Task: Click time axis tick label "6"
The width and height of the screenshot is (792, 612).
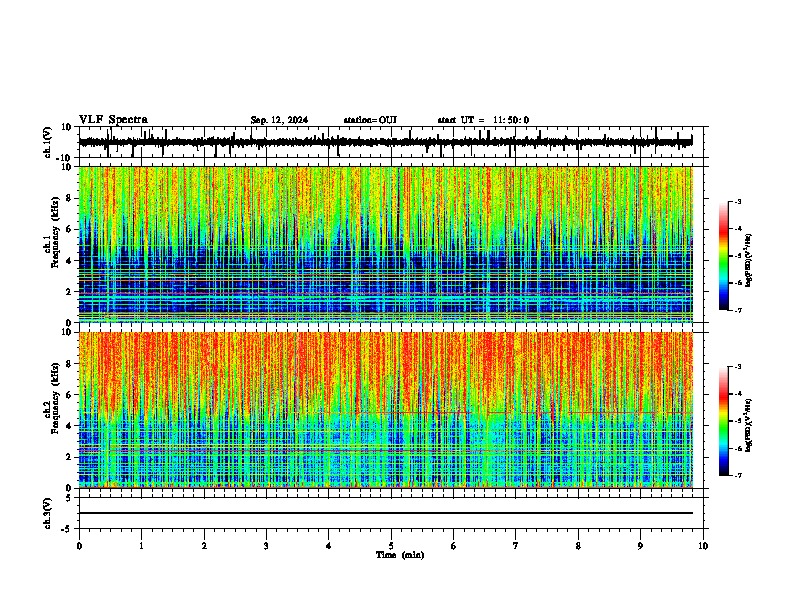Action: [454, 546]
